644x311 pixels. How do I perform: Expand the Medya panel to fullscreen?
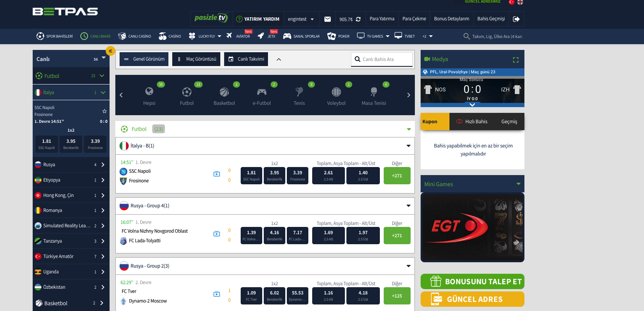[x=516, y=60]
